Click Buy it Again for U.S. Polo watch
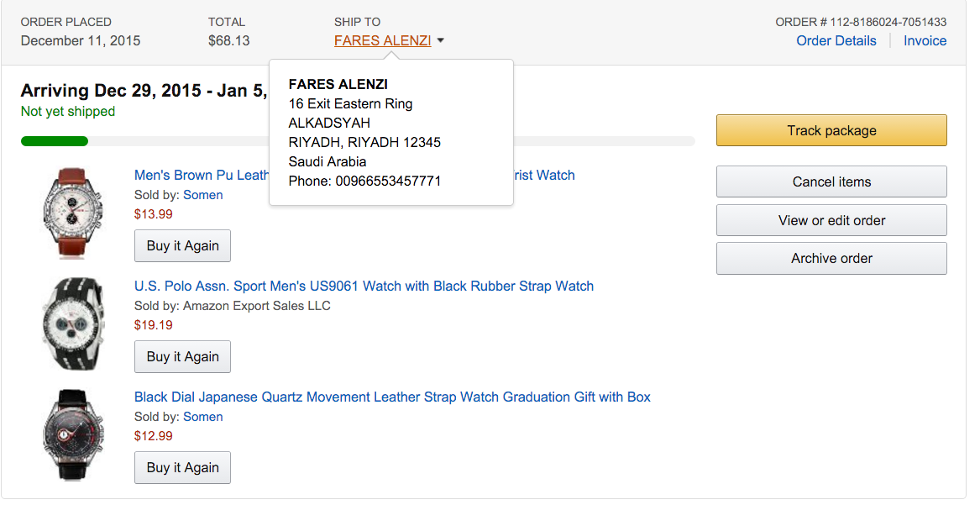Image resolution: width=980 pixels, height=505 pixels. (182, 357)
